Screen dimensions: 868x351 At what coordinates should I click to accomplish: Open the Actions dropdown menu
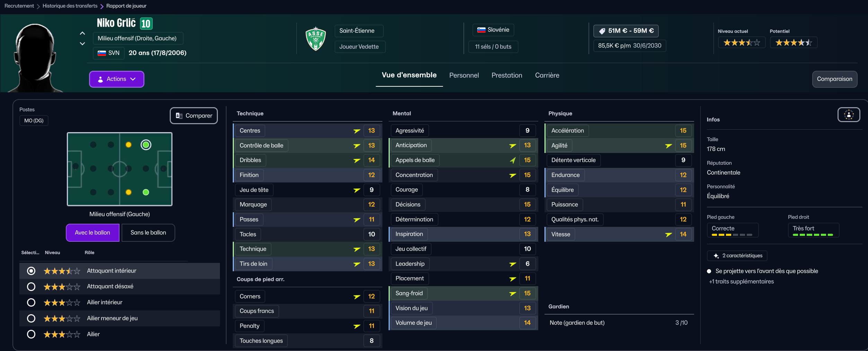tap(116, 79)
